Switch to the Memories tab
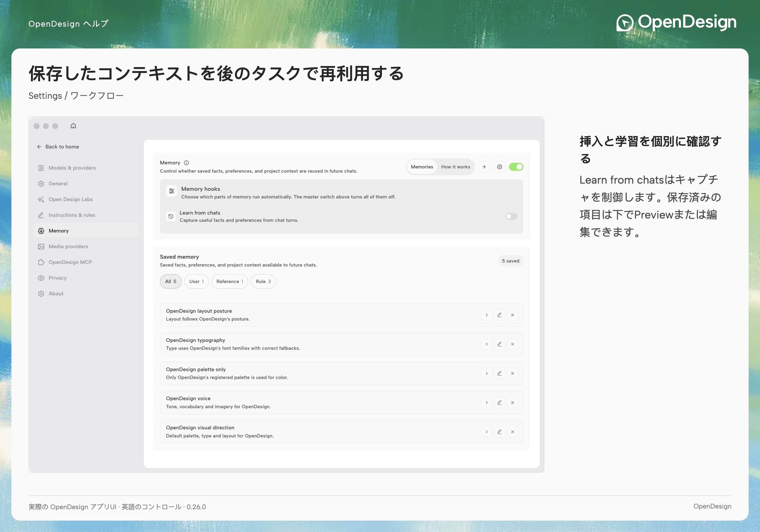Image resolution: width=760 pixels, height=532 pixels. coord(422,167)
